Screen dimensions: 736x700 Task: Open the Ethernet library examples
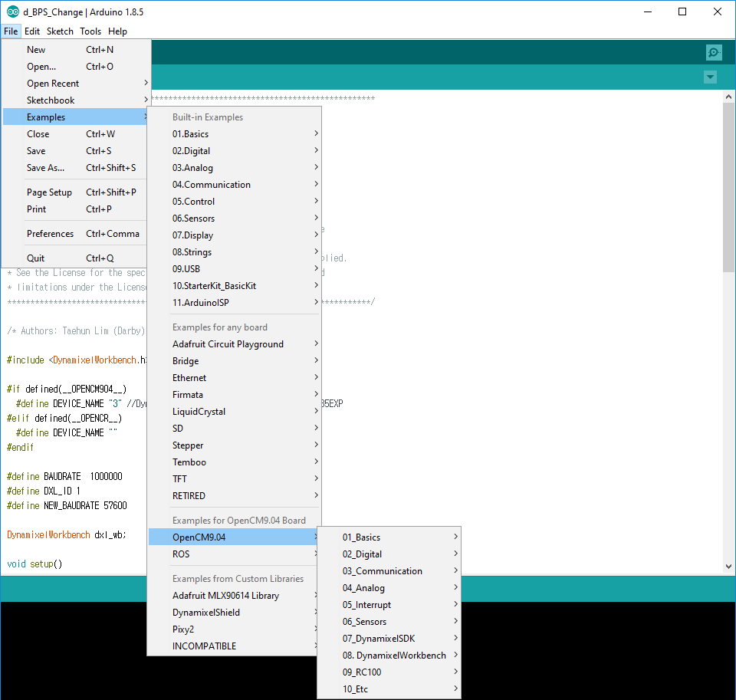[235, 378]
